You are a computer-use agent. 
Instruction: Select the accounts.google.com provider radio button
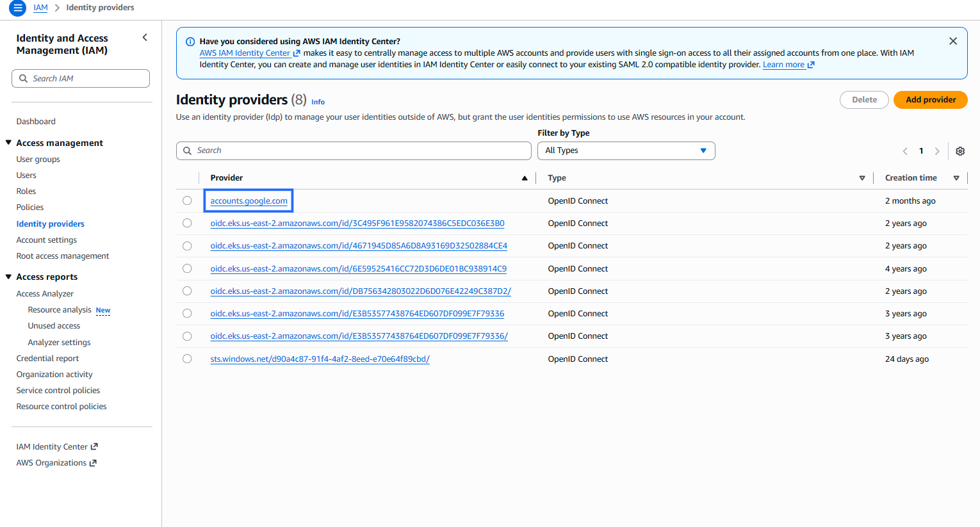pyautogui.click(x=187, y=200)
